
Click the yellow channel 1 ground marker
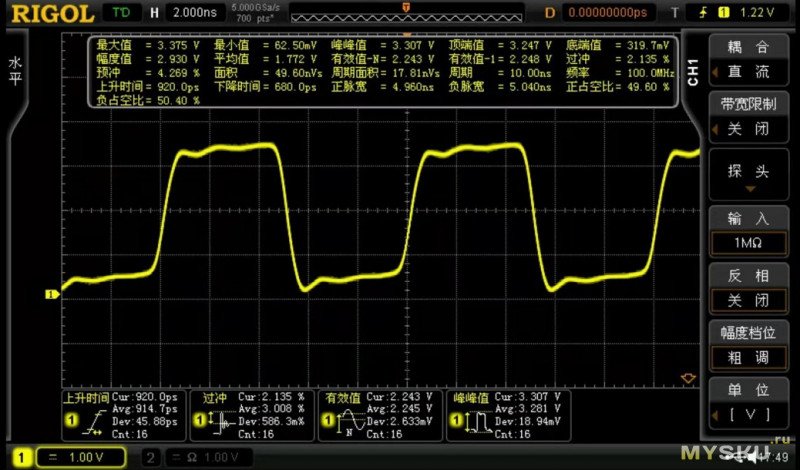tap(49, 294)
